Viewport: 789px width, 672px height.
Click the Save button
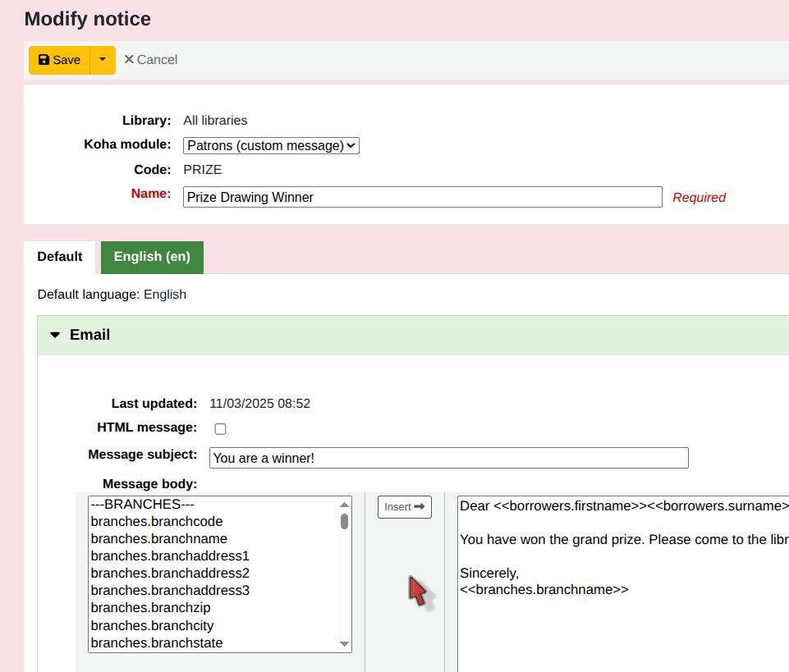pyautogui.click(x=59, y=60)
